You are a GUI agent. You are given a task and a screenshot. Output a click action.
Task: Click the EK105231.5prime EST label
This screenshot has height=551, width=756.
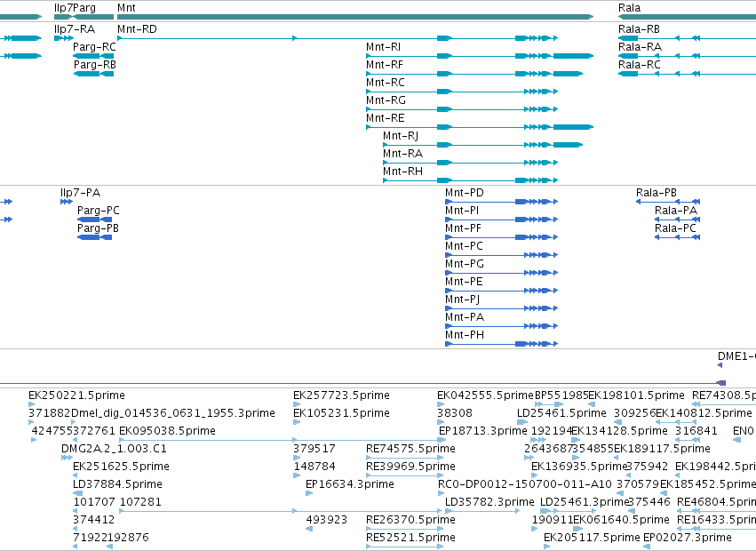(x=341, y=413)
